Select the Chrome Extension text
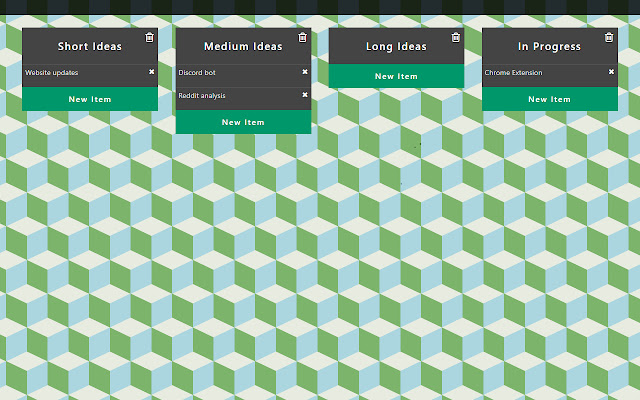 click(x=513, y=73)
